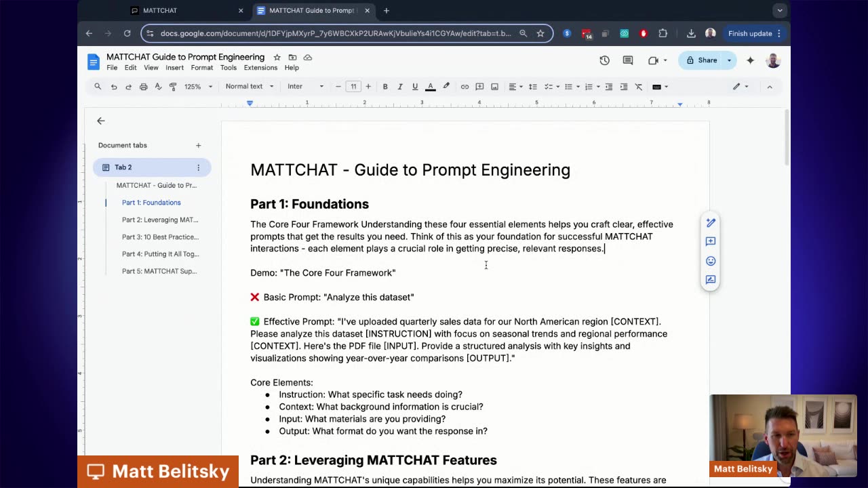Viewport: 868px width, 488px height.
Task: Open text alignment options
Action: 515,87
